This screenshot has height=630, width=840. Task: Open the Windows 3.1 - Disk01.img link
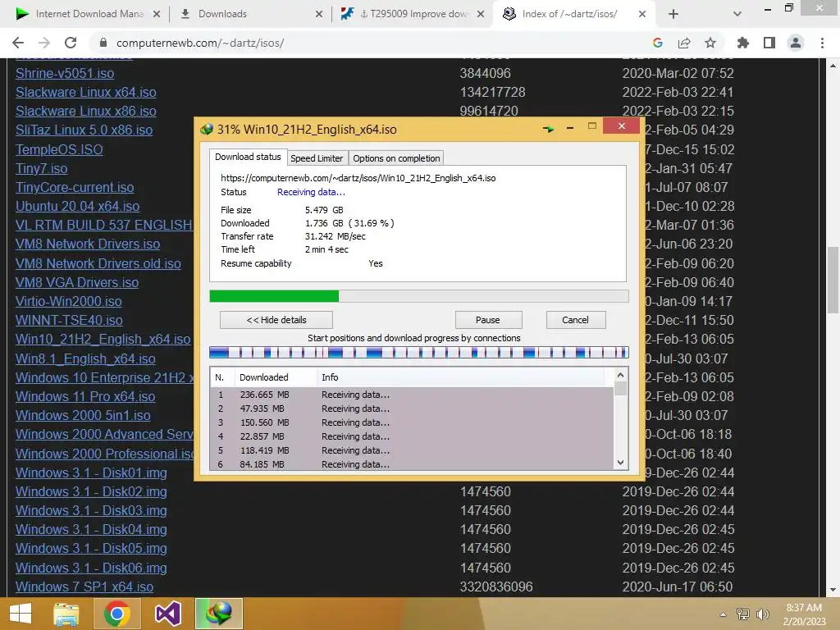(91, 472)
